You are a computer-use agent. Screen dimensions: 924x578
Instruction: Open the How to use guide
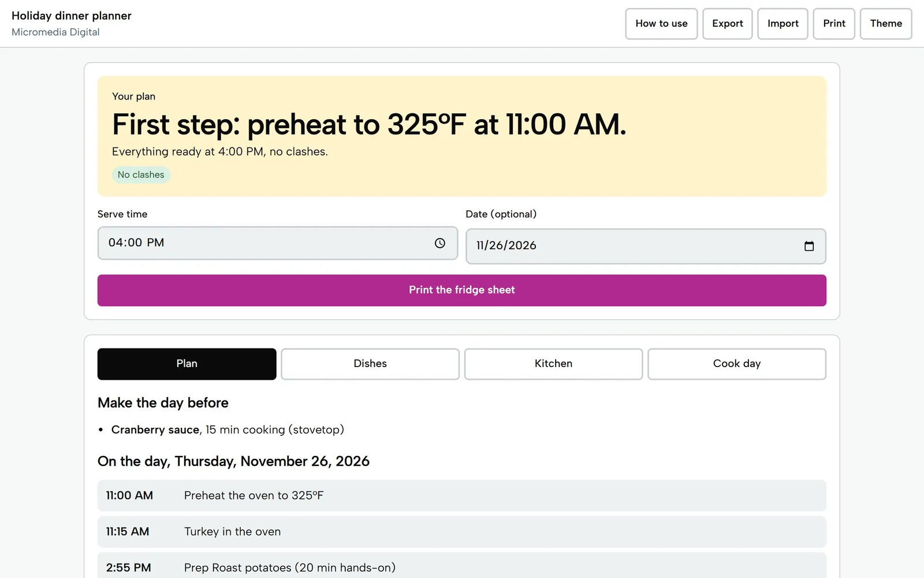coord(661,24)
